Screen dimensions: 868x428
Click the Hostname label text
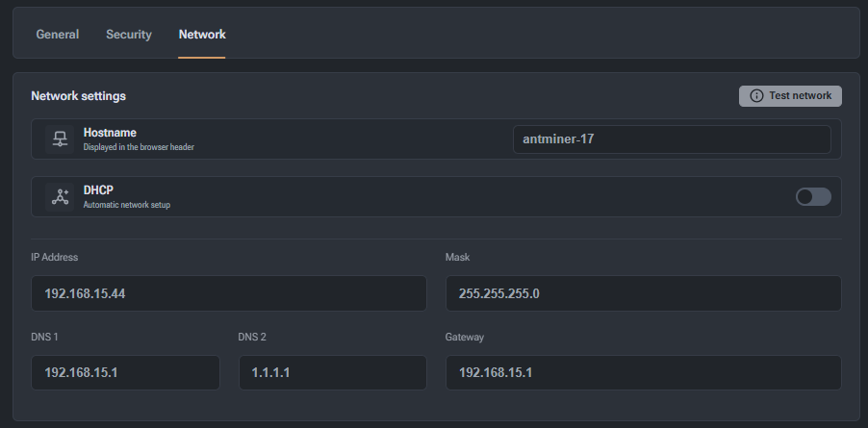110,133
